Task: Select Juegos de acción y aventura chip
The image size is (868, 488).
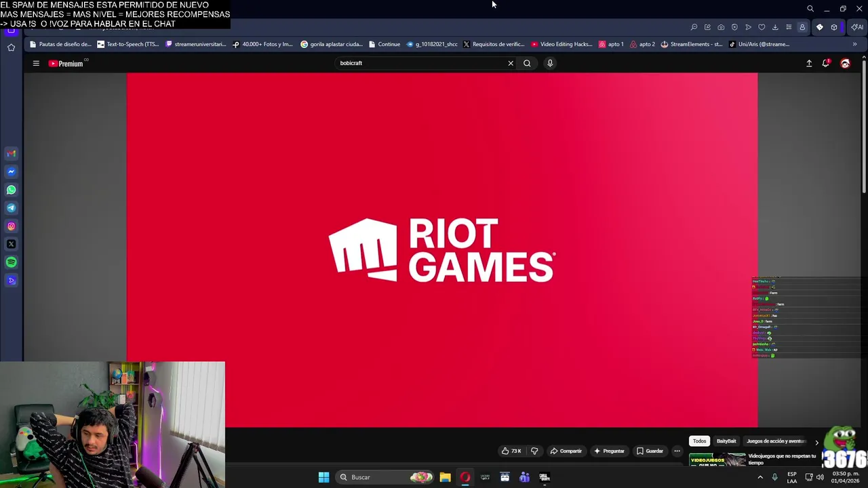Action: 776,441
